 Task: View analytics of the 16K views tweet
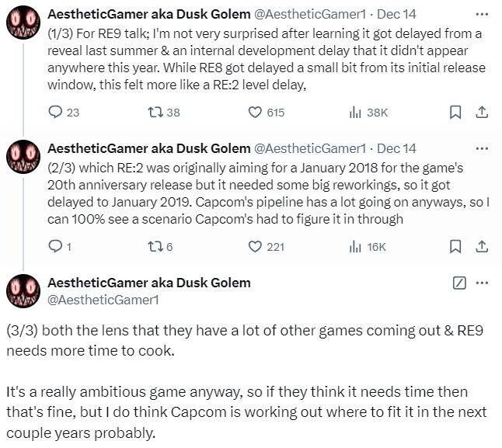click(x=356, y=247)
